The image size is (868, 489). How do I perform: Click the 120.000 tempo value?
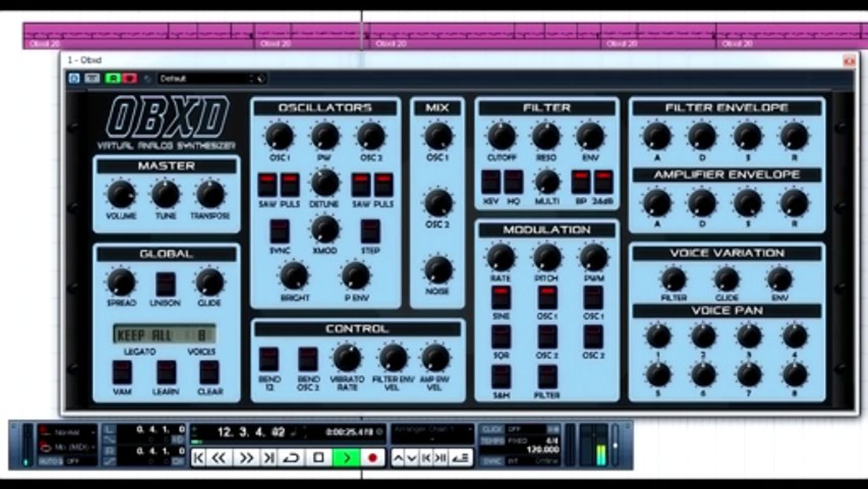(543, 450)
